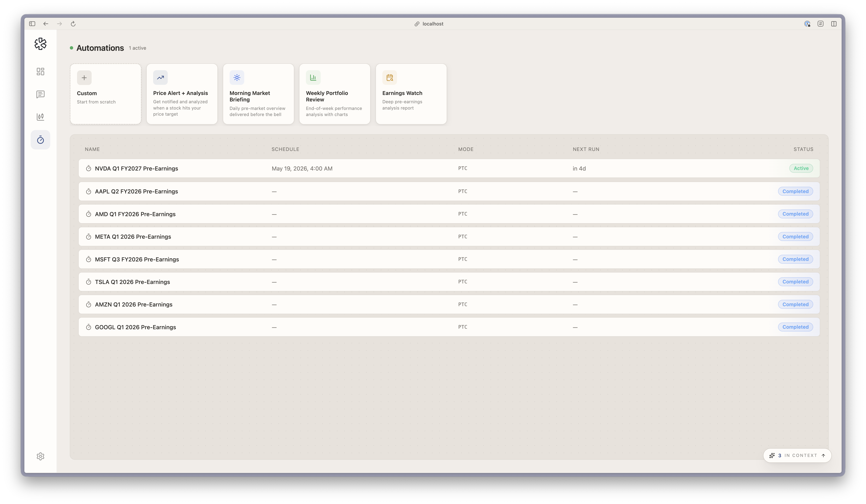Open the candlestick chart icon in sidebar

point(41,117)
